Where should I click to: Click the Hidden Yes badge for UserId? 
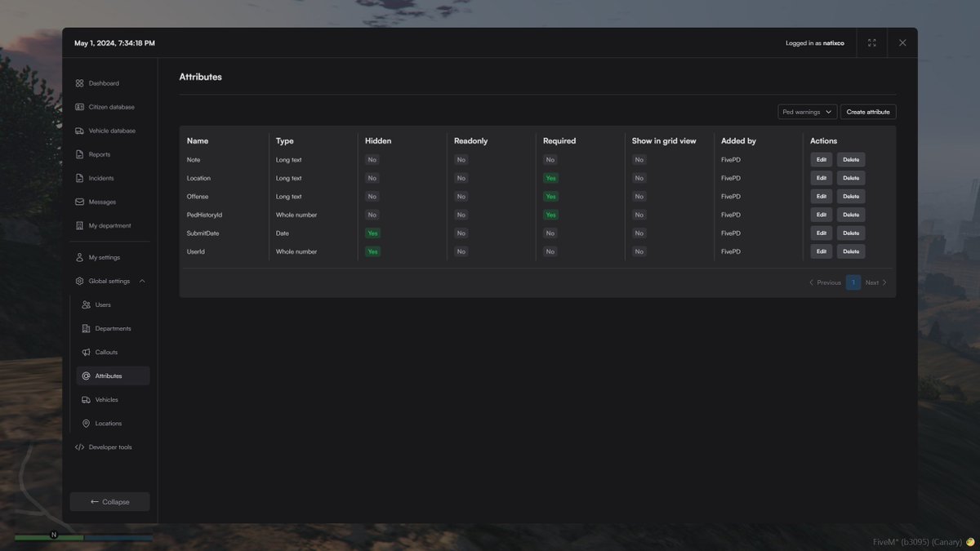(x=372, y=251)
